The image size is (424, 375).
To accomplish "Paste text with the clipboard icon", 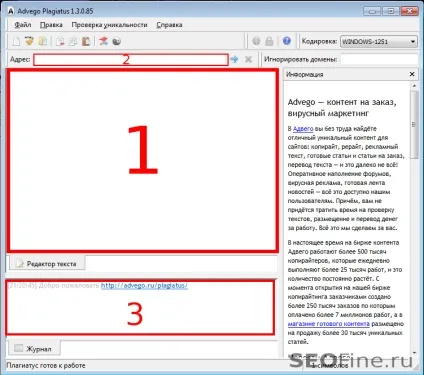I will point(86,41).
